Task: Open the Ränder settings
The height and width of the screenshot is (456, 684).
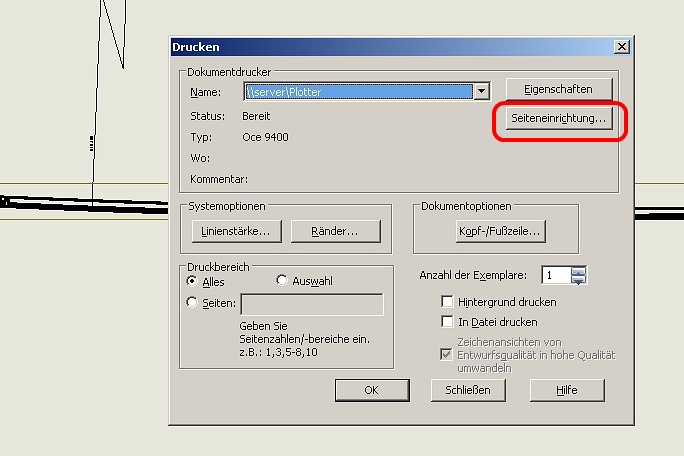Action: click(x=335, y=231)
